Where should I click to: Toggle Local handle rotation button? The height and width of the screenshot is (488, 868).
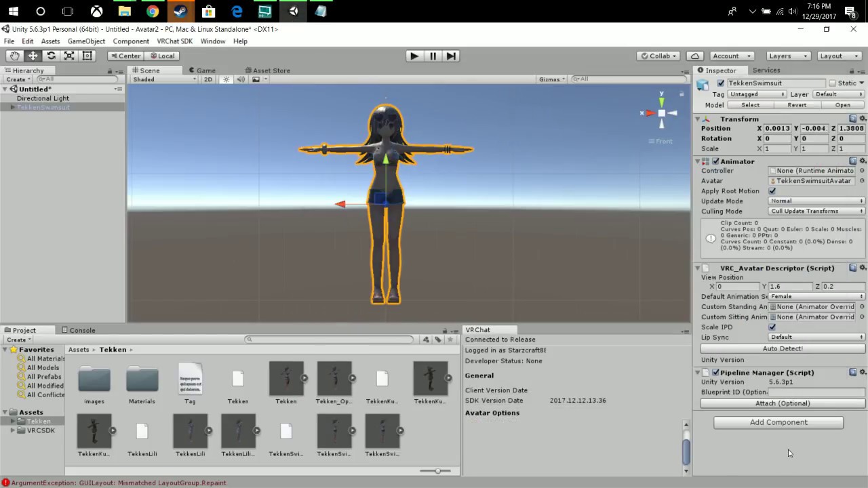click(x=162, y=56)
